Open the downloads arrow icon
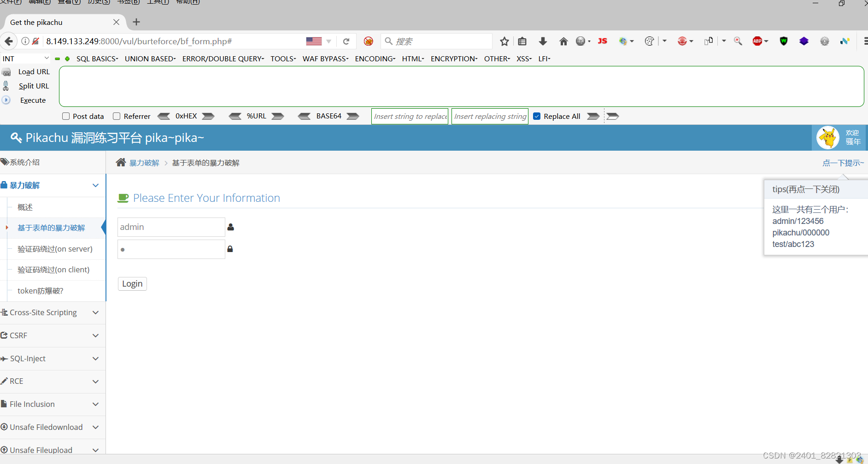 click(543, 41)
